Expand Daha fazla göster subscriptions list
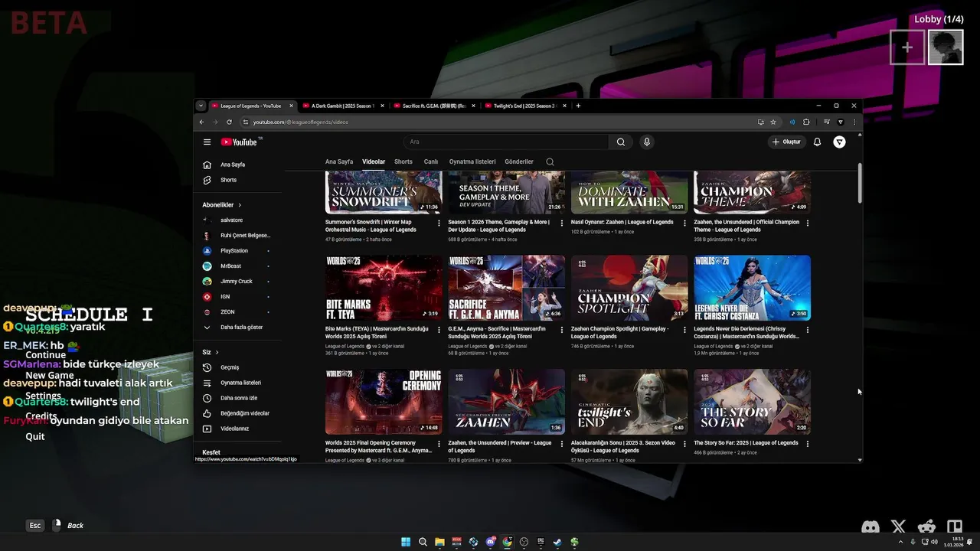 (x=239, y=328)
